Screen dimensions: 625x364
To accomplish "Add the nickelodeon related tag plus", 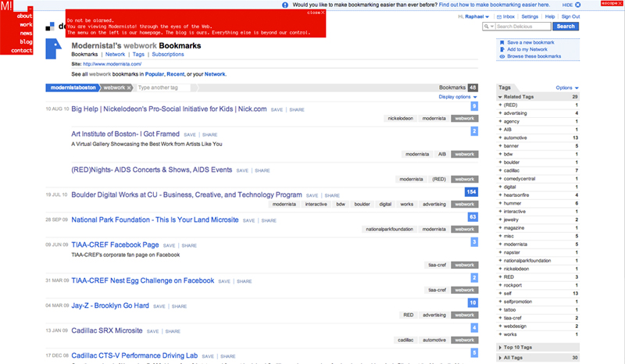I will point(500,269).
